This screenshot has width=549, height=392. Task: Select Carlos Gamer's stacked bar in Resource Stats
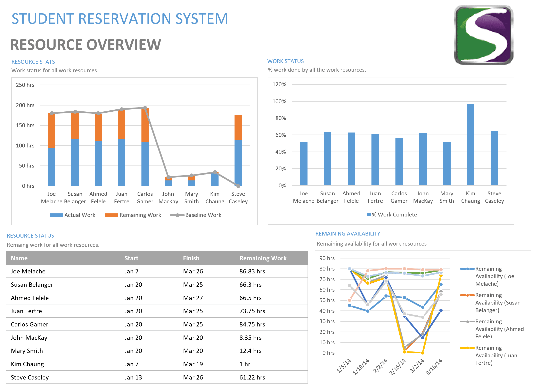[x=145, y=147]
